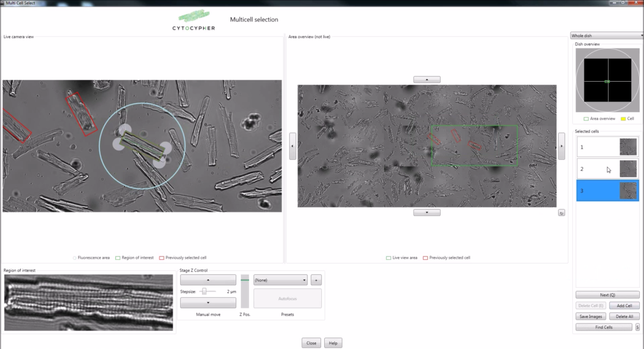Save Images of selected cells
This screenshot has width=644, height=349.
coord(591,316)
